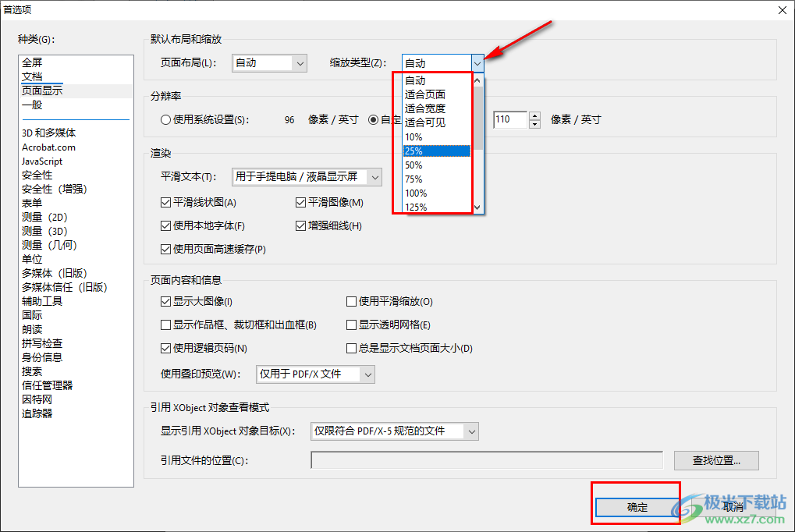Open 显示引用 XObject 对象目标 dropdown
The image size is (795, 532).
(395, 431)
